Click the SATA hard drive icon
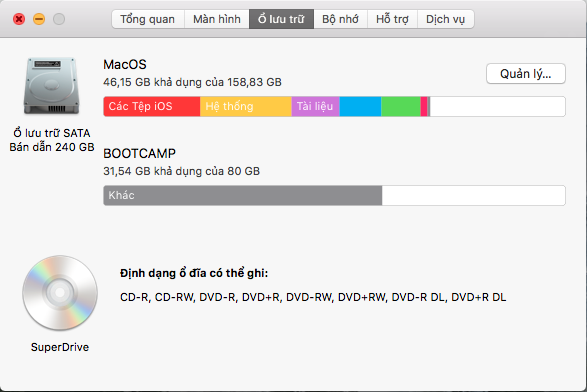The width and height of the screenshot is (587, 392). [x=52, y=86]
